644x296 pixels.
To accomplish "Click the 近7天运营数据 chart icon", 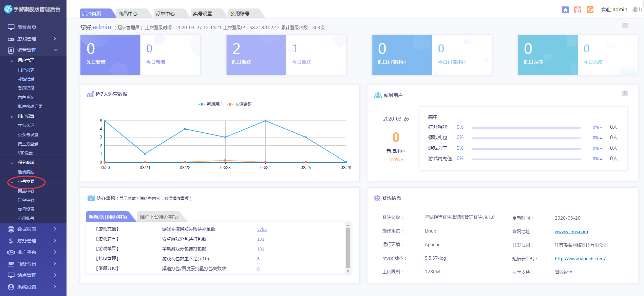I will pyautogui.click(x=90, y=94).
